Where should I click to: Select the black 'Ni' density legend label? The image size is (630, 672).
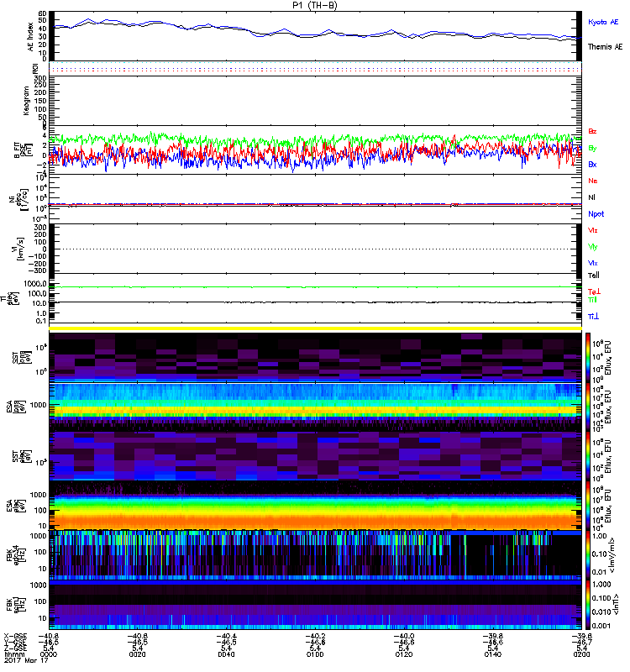(591, 197)
